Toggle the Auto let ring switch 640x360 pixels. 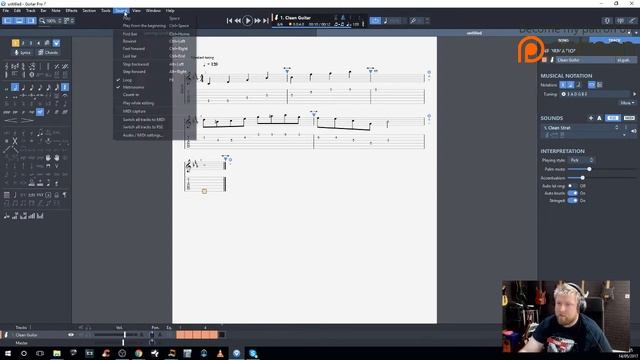[573, 186]
